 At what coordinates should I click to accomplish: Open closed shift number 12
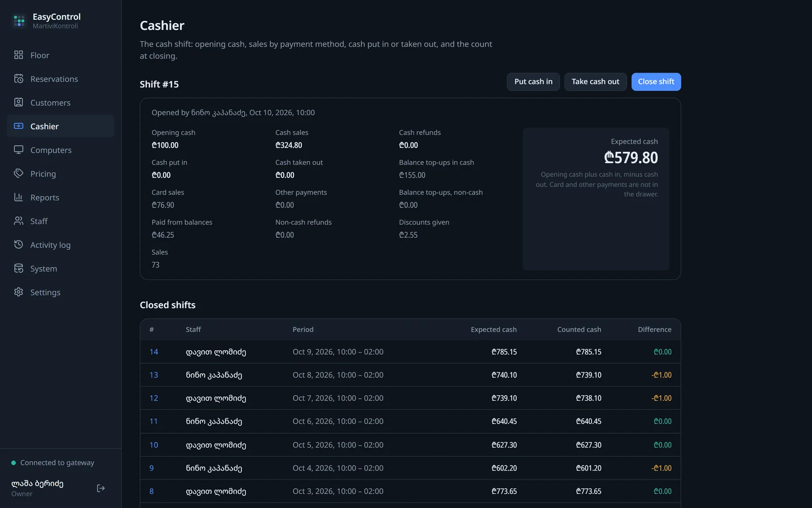[x=154, y=398]
